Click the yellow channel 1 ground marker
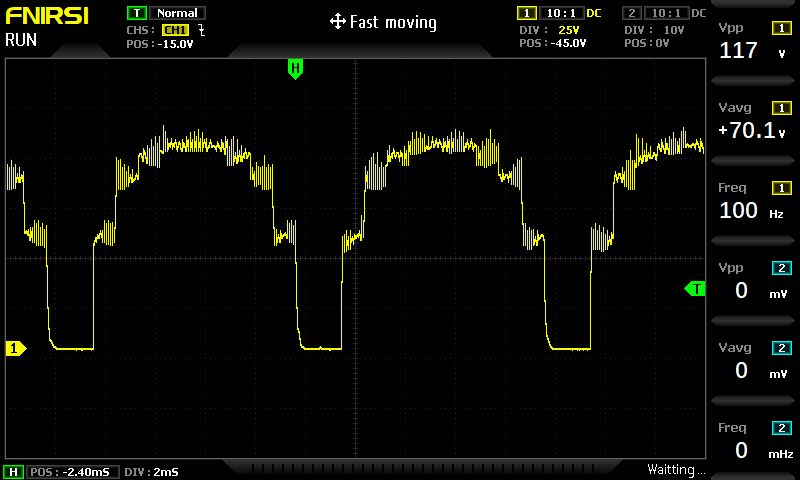This screenshot has height=480, width=800. (x=15, y=348)
